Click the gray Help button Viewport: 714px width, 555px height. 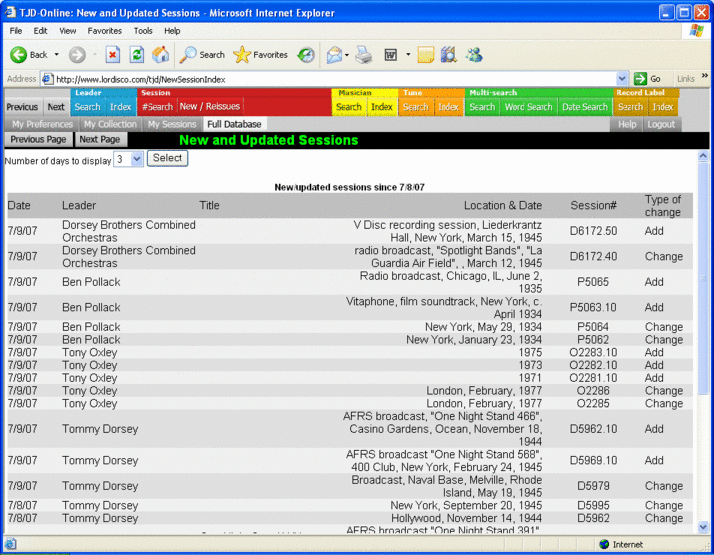(x=627, y=124)
